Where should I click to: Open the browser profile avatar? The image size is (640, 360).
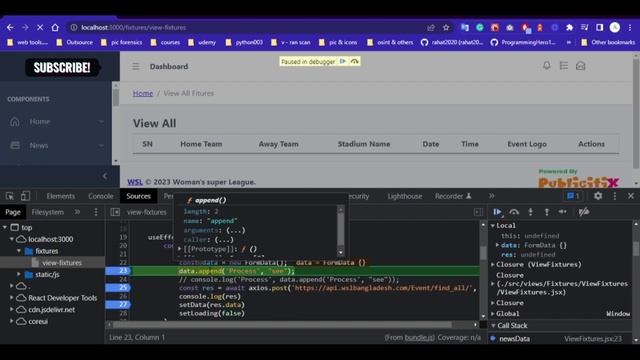pyautogui.click(x=615, y=27)
